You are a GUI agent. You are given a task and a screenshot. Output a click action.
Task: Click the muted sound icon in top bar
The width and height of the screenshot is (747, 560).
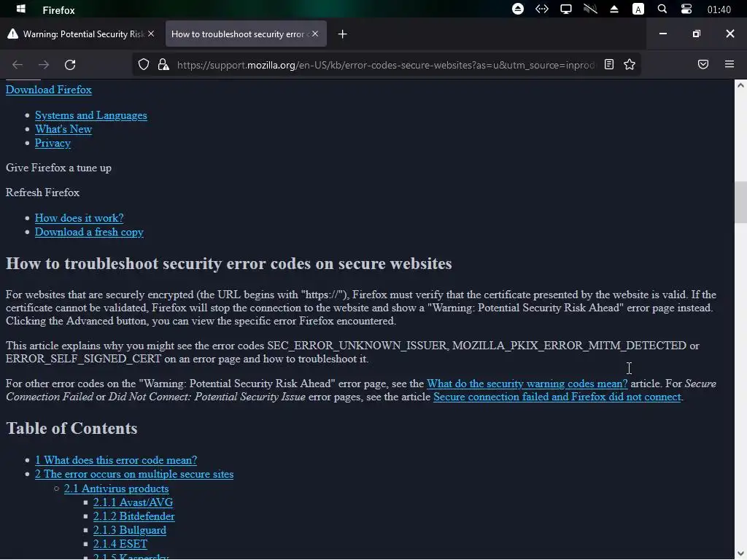click(589, 9)
